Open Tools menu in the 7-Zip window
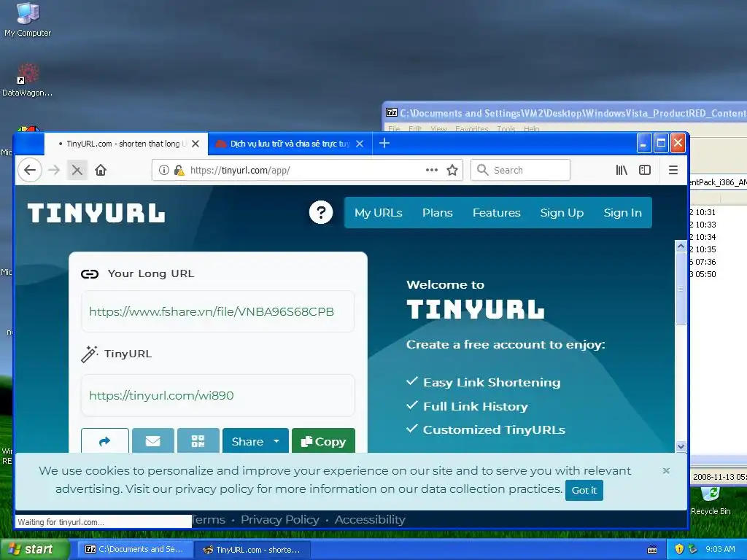747x560 pixels. (x=506, y=129)
